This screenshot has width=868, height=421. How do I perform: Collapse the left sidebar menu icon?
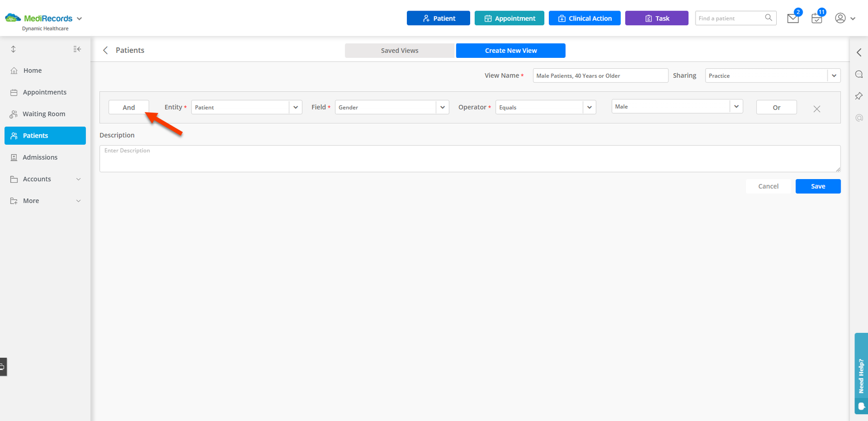pos(77,49)
